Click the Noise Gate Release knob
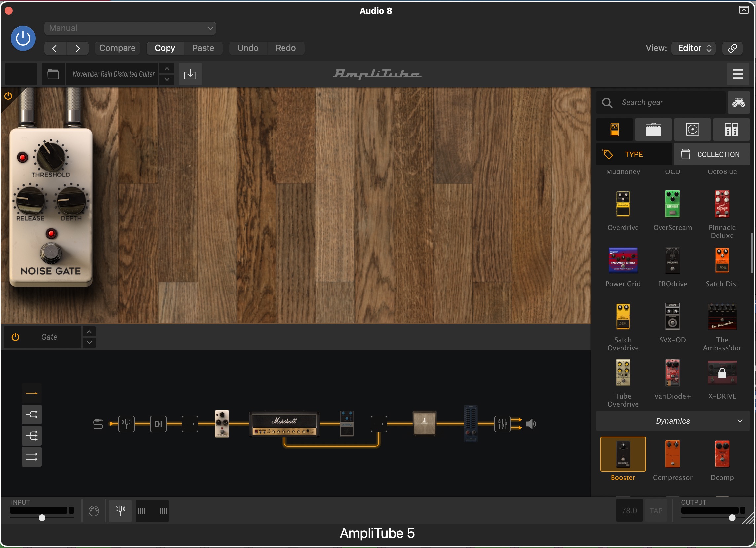Image resolution: width=756 pixels, height=548 pixels. coord(30,201)
